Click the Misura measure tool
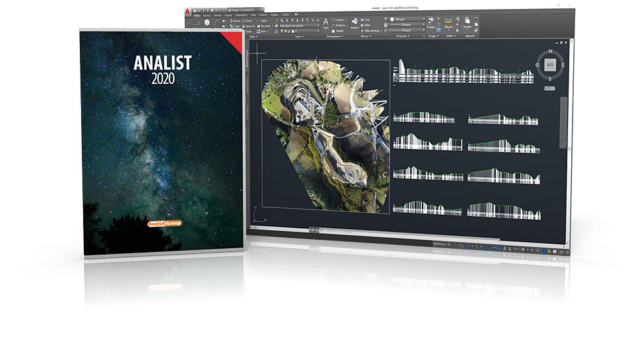 (448, 23)
